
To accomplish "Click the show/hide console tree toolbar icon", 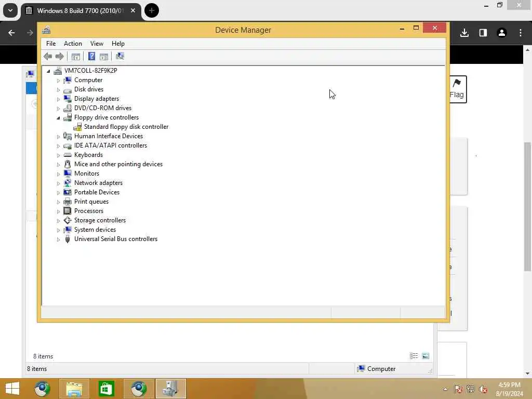I will click(76, 56).
